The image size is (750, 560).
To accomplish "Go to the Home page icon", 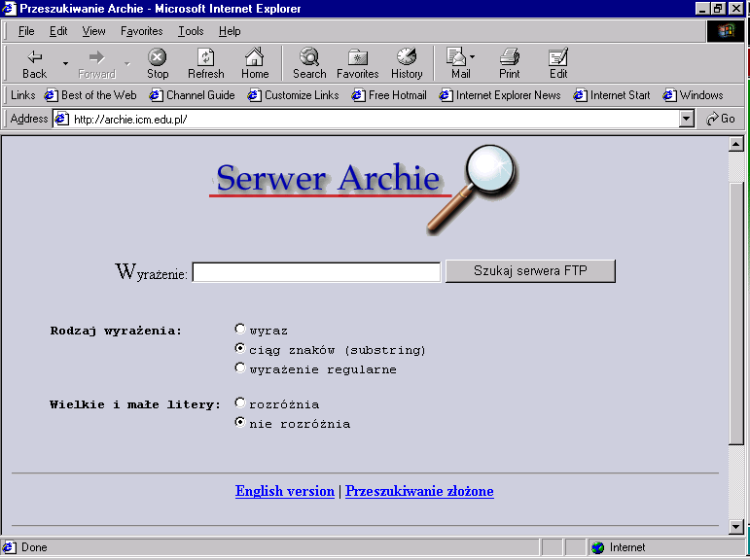I will click(255, 57).
